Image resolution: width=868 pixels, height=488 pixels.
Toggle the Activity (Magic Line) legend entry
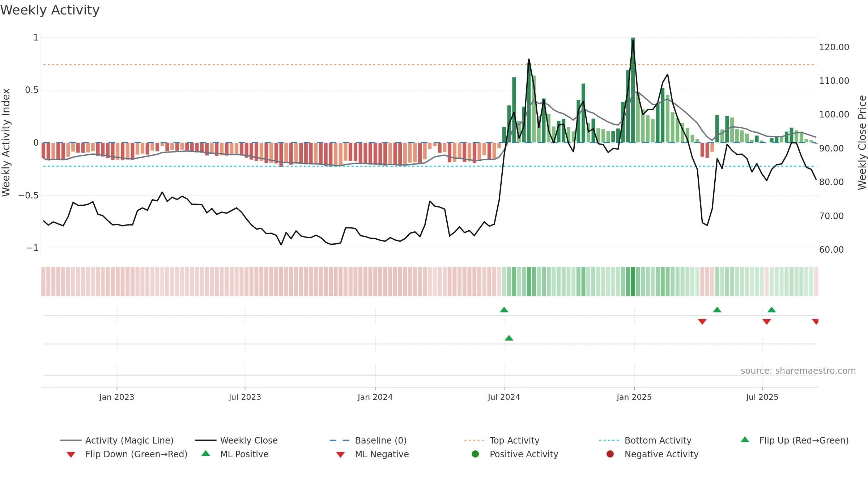(117, 440)
